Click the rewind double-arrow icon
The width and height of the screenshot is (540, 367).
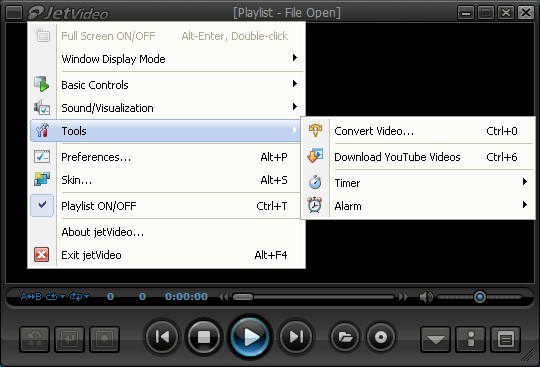pos(224,296)
